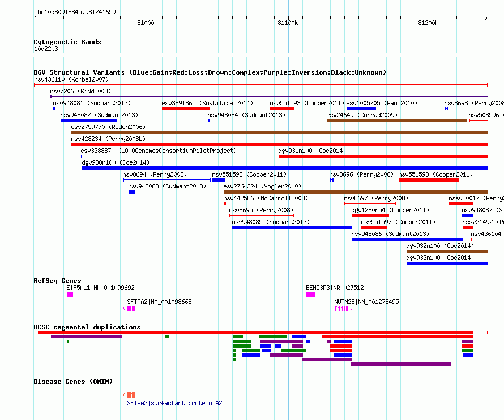Viewport: 504px width, 420px height.
Task: Click the nsv551593 (Cooper2011) red bar
Action: (x=282, y=109)
